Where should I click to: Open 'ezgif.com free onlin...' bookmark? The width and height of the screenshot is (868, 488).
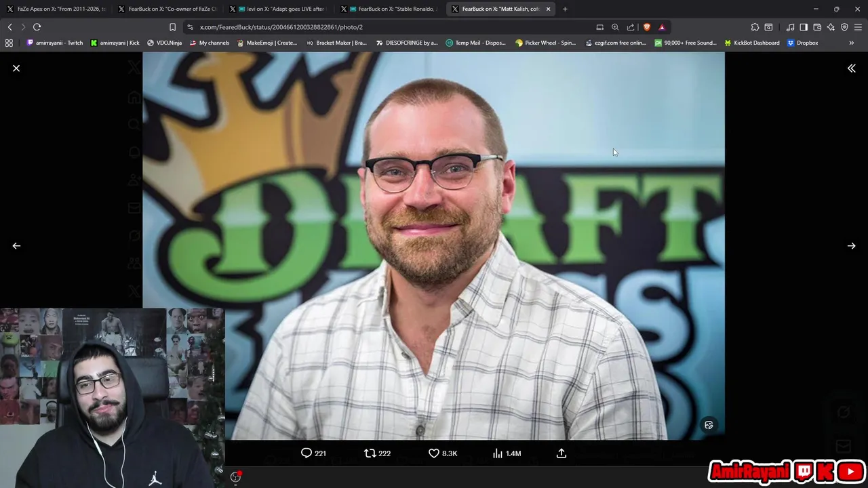tap(616, 43)
